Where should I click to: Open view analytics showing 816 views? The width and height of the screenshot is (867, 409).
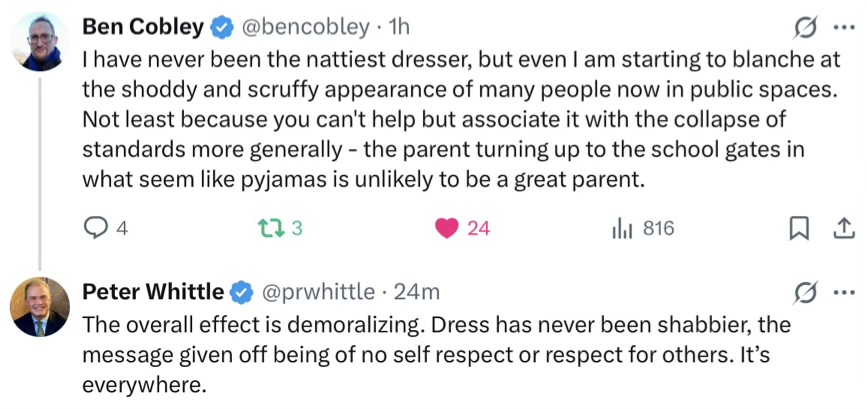(620, 229)
